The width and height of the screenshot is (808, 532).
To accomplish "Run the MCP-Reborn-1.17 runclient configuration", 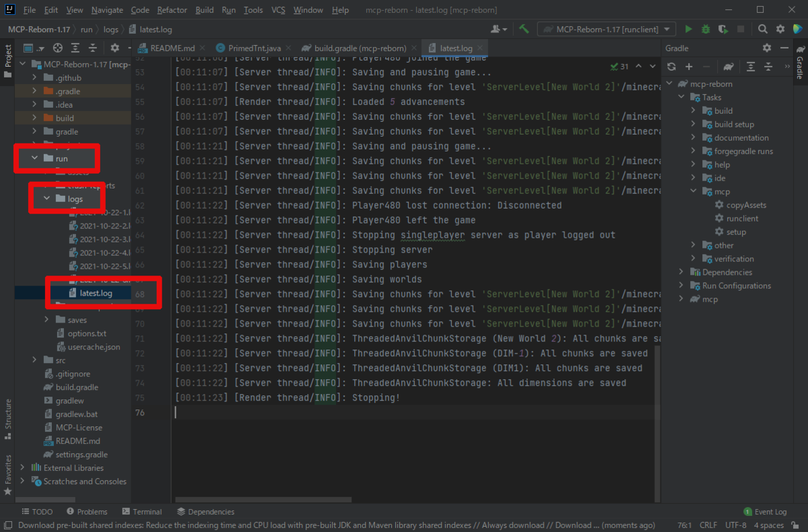I will 688,29.
